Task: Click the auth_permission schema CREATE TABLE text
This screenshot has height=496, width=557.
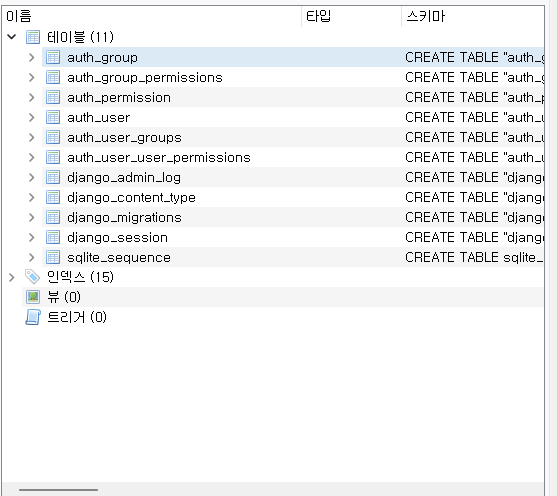Action: point(475,97)
